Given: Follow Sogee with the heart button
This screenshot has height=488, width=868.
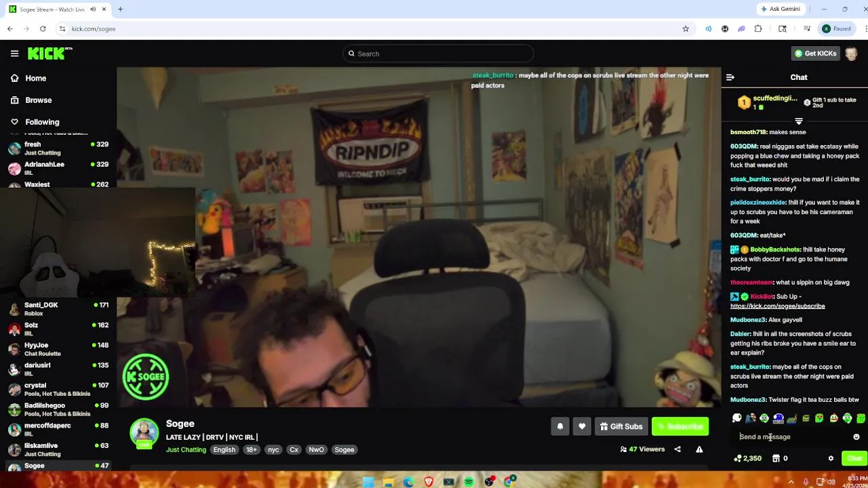Looking at the screenshot, I should click(x=582, y=426).
